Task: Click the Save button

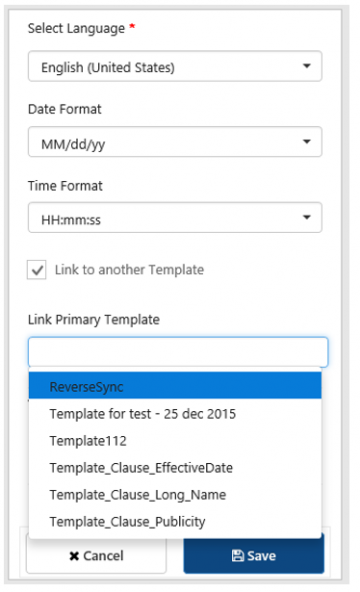Action: 254,554
